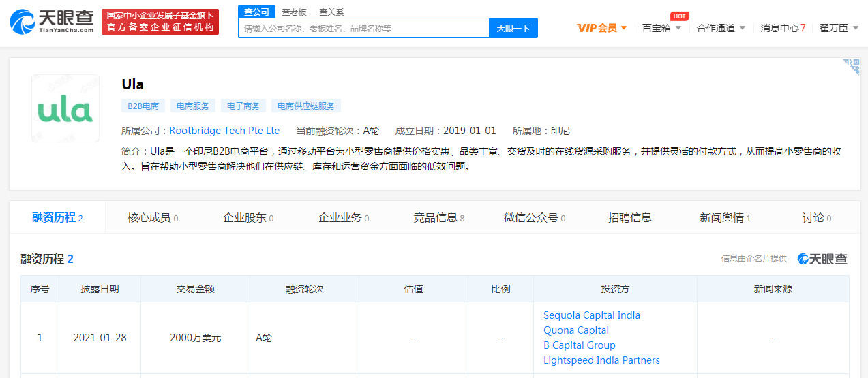Viewport: 868px width, 378px height.
Task: Open the 消息中心 notifications link
Action: point(783,28)
